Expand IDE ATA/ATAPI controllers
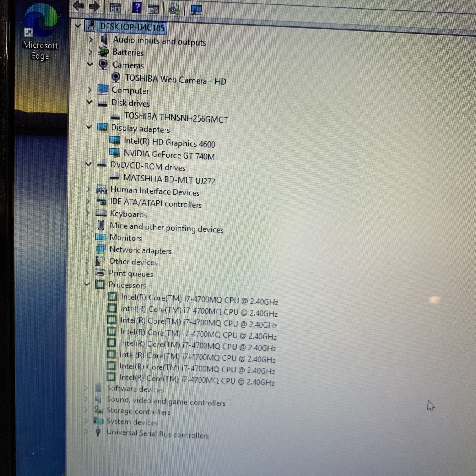 [88, 201]
